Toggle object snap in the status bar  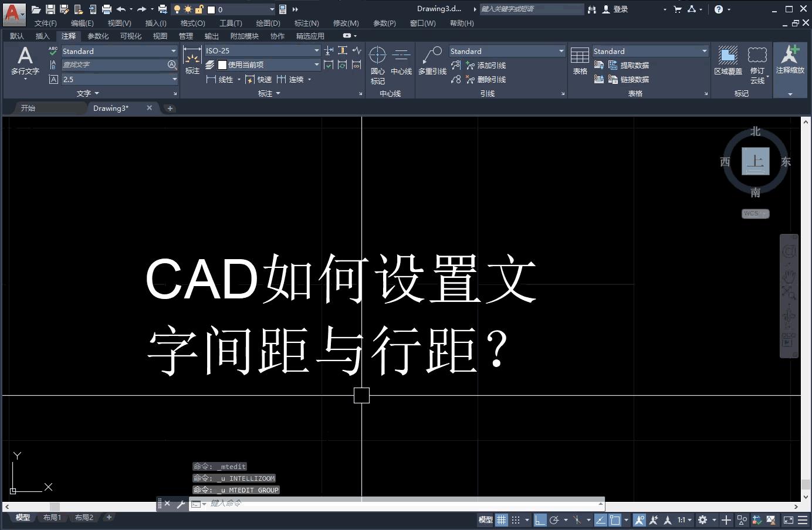(615, 519)
